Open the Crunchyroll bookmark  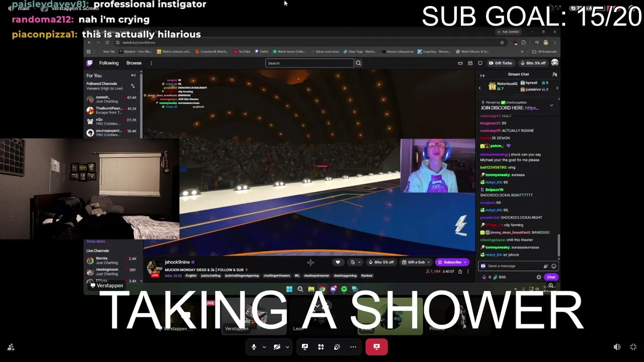(211, 51)
